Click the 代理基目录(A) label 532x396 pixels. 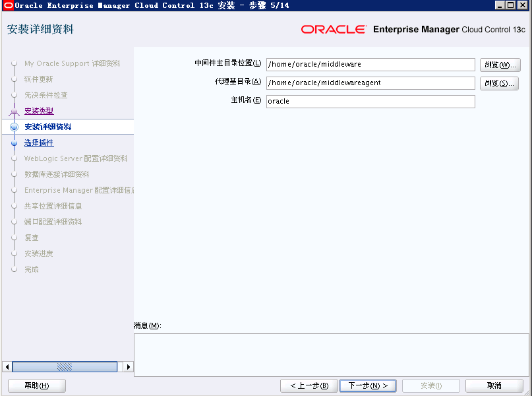point(238,81)
